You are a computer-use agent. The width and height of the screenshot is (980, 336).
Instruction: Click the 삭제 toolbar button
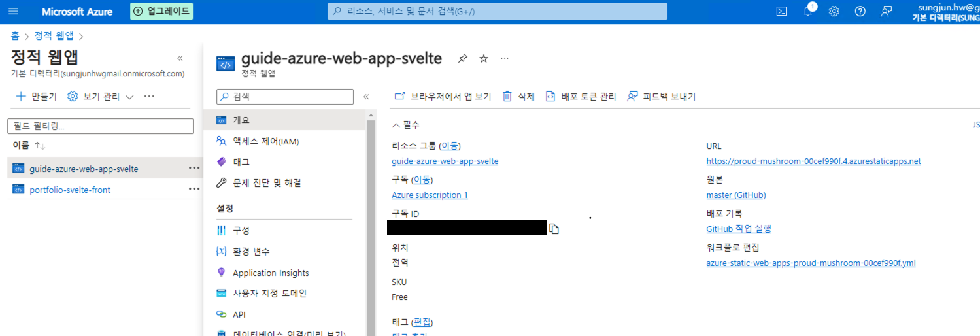click(518, 97)
